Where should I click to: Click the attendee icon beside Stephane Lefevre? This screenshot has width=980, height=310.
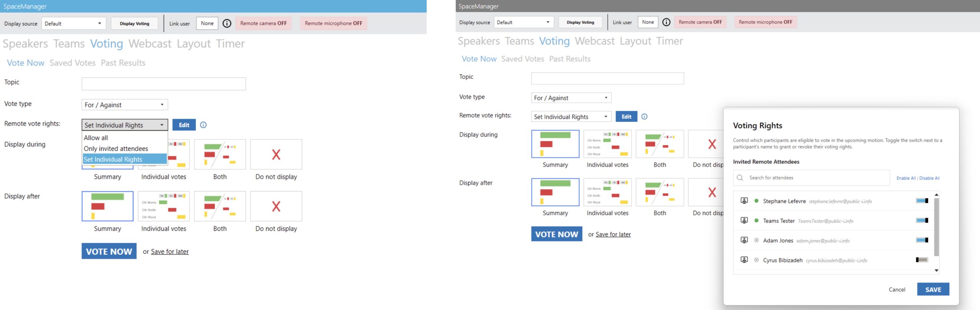[x=744, y=201]
